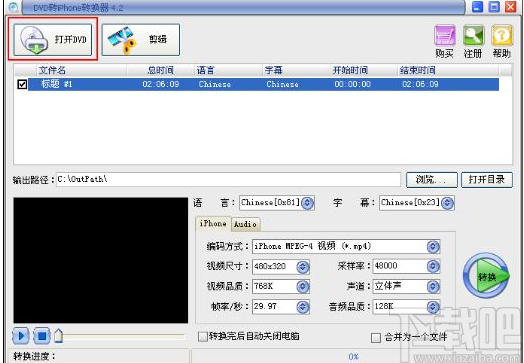524x363 pixels.
Task: Click the 总时间 column header
Action: 160,70
